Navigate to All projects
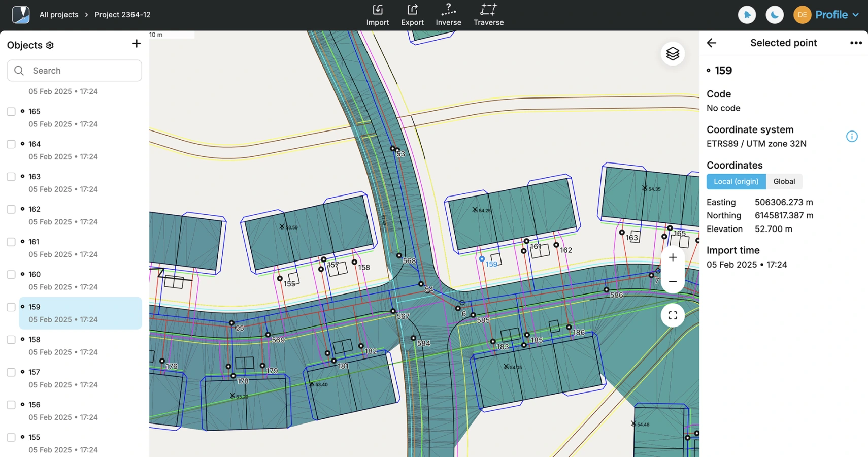The height and width of the screenshot is (457, 868). [58, 14]
